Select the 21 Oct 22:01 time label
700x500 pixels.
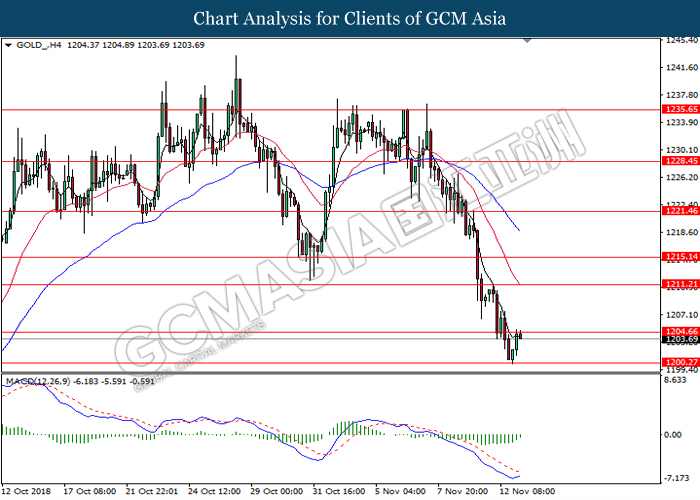152,491
